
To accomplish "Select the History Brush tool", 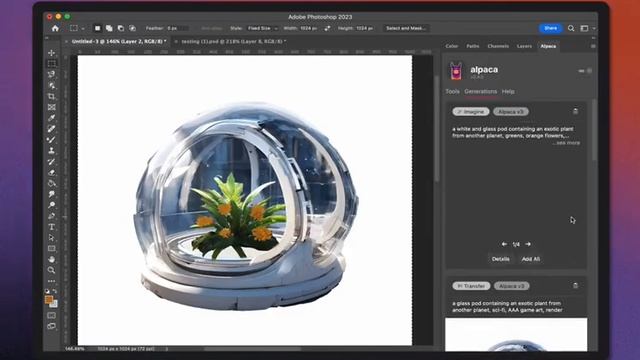I will [x=51, y=162].
